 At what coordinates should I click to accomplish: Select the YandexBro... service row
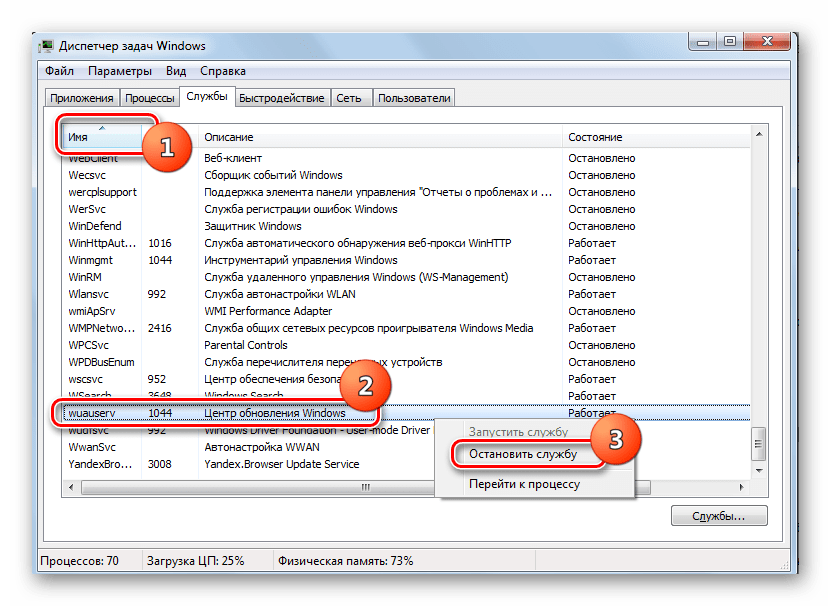point(406,464)
